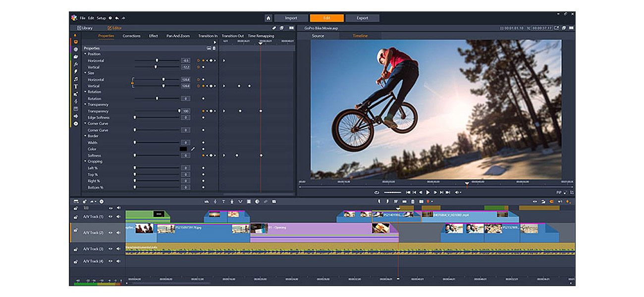Click the Export button
Screen dimensions: 644x297
click(x=363, y=18)
